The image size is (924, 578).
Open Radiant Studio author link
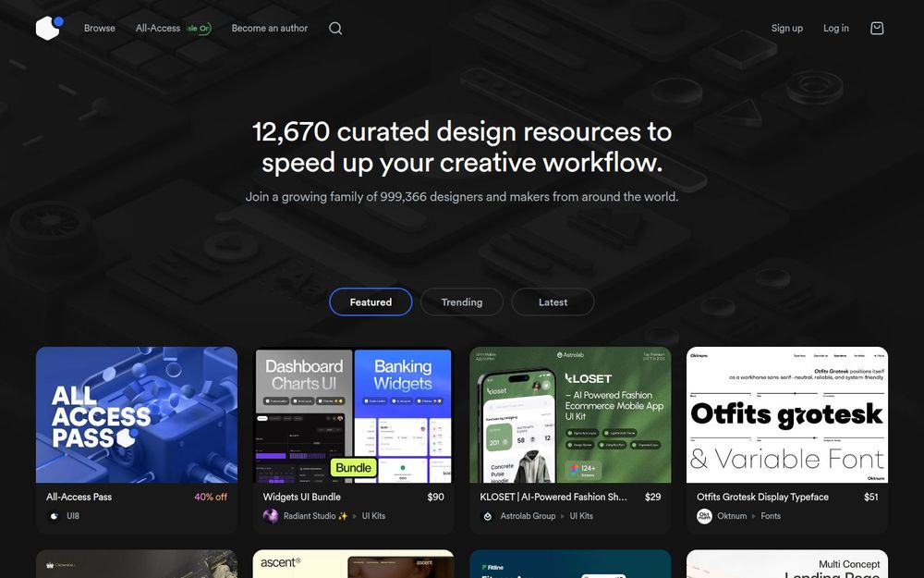coord(315,516)
